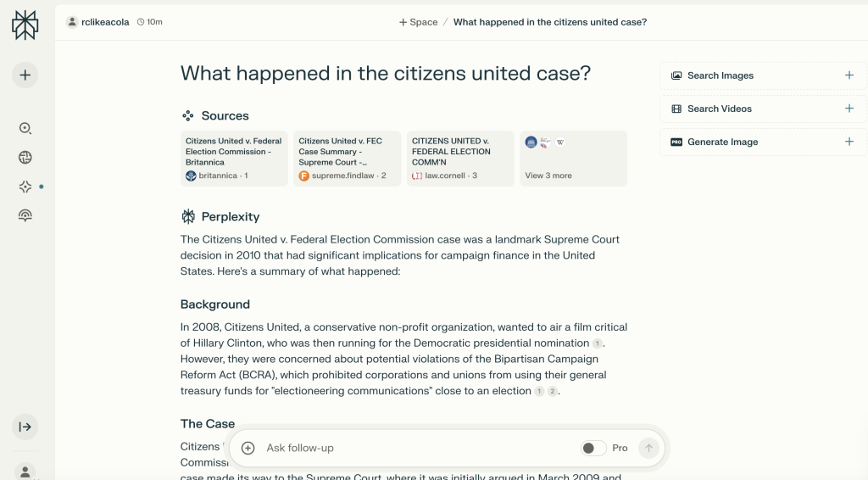
Task: Click the Perplexity logo at top left
Action: (25, 25)
